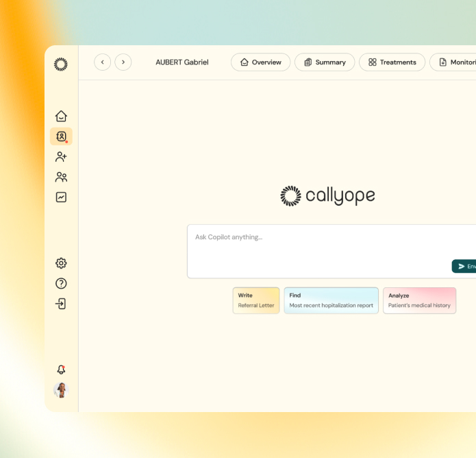Go back with the left chevron button
This screenshot has width=476, height=458.
click(102, 62)
